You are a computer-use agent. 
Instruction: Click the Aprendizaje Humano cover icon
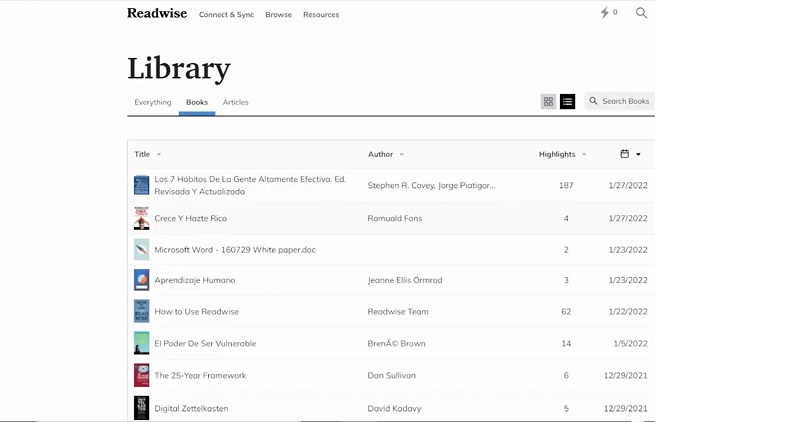141,280
